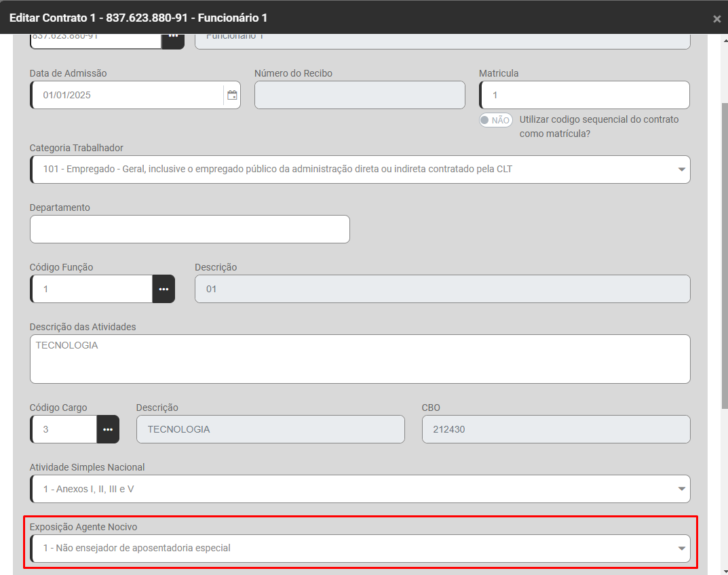Focus the Departamento text field
Screen dimensions: 728x575
(x=190, y=229)
